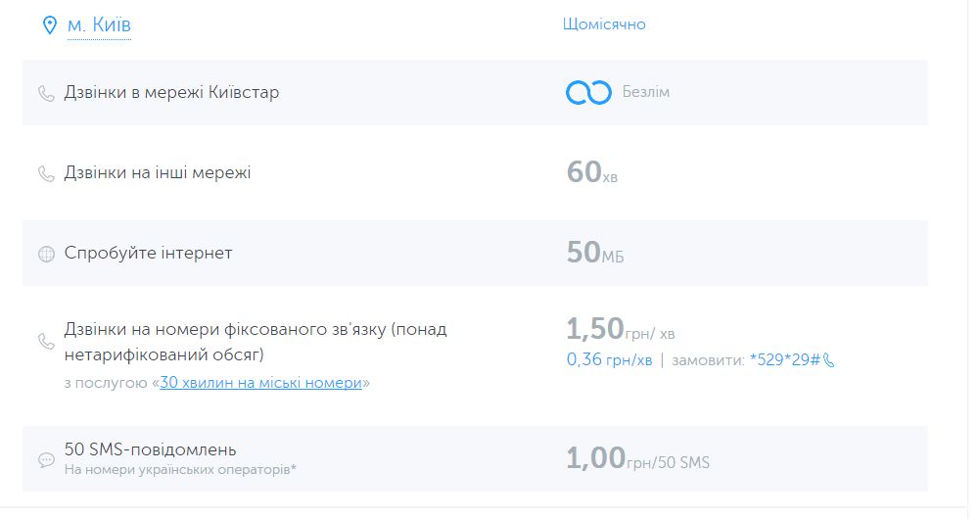Click the 60 хв value
980x519 pixels.
592,172
